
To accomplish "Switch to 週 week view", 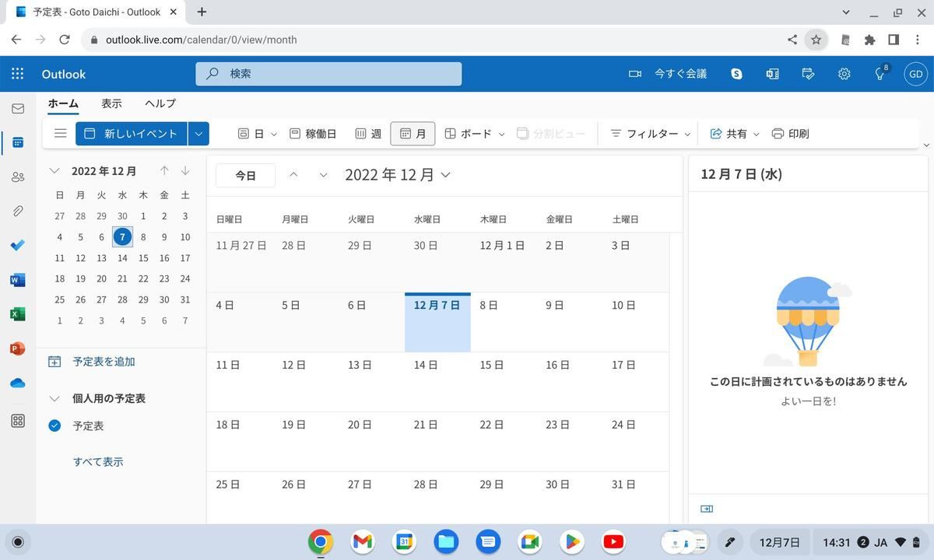I will tap(368, 134).
